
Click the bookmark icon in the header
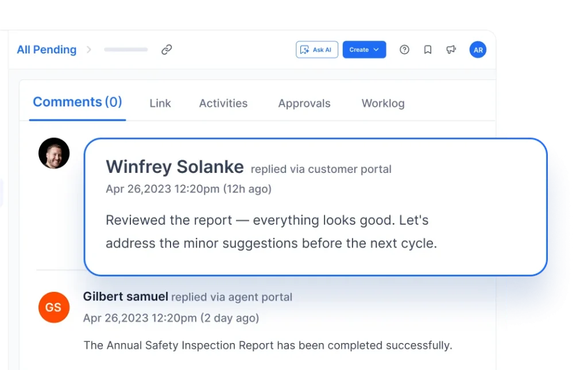point(427,49)
